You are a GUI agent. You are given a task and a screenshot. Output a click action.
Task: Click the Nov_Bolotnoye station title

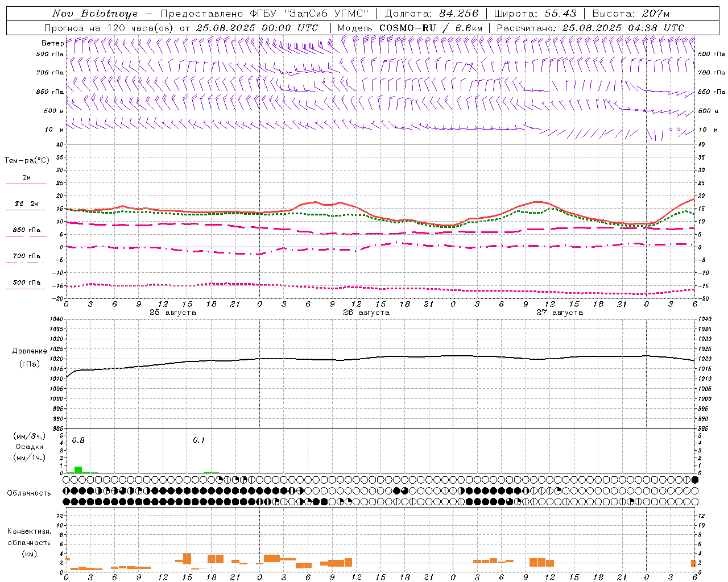[95, 14]
